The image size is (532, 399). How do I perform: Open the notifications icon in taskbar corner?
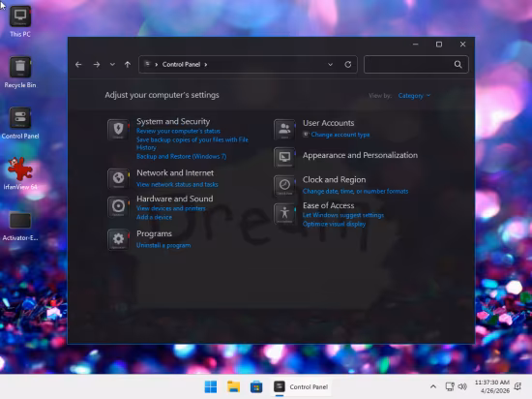(518, 386)
